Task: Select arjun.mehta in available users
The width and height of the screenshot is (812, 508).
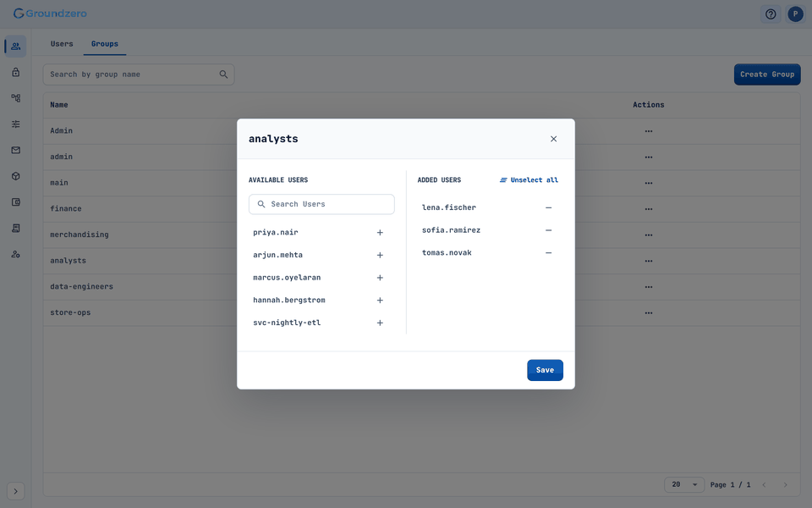Action: (x=277, y=255)
